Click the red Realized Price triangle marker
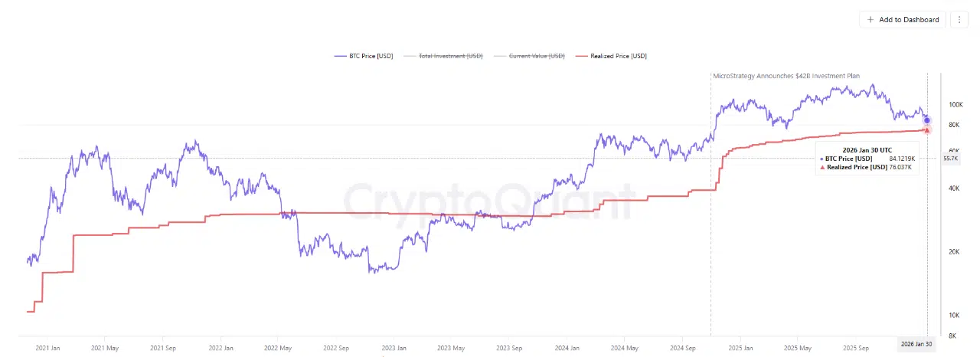Image resolution: width=980 pixels, height=357 pixels. (x=927, y=130)
